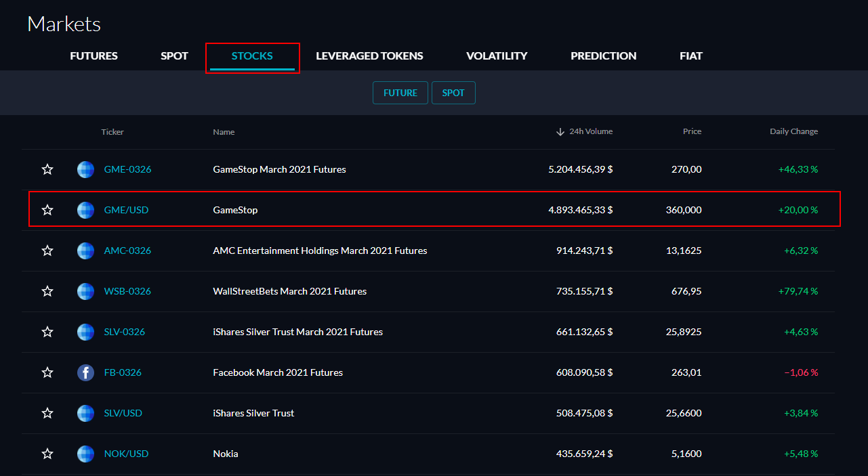Click the globe icon beside NOK/USD

(85, 454)
